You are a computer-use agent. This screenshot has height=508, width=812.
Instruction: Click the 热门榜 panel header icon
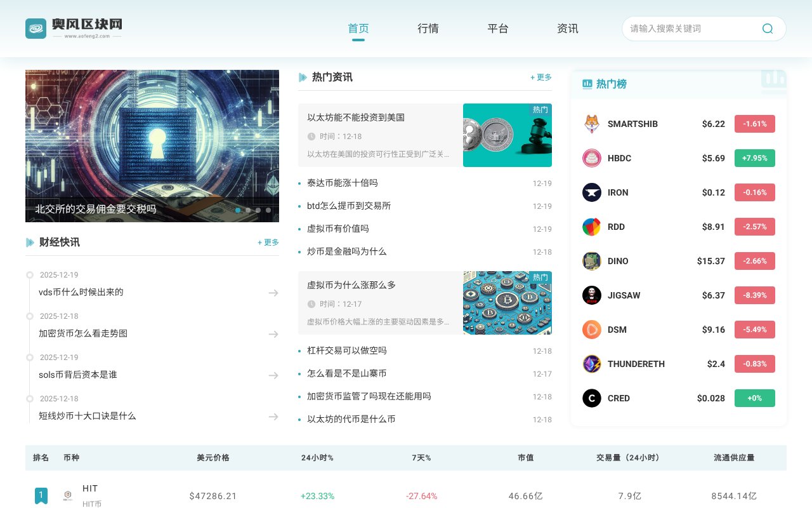pos(587,84)
